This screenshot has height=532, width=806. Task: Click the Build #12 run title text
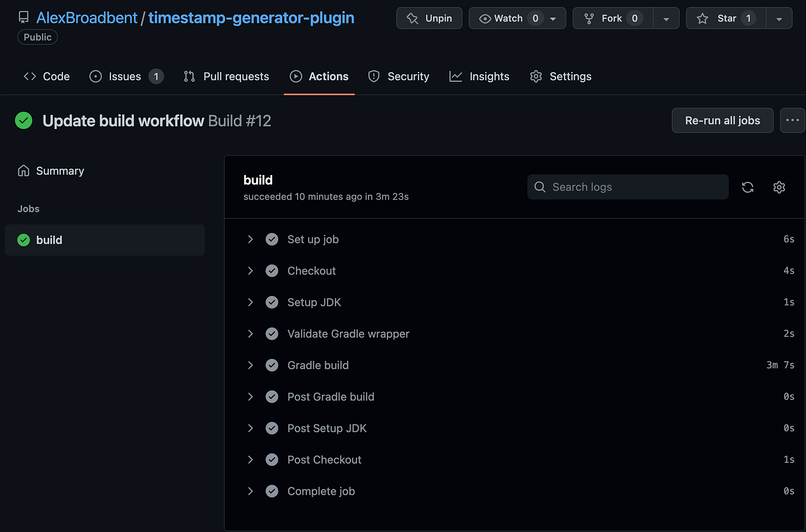tap(239, 120)
